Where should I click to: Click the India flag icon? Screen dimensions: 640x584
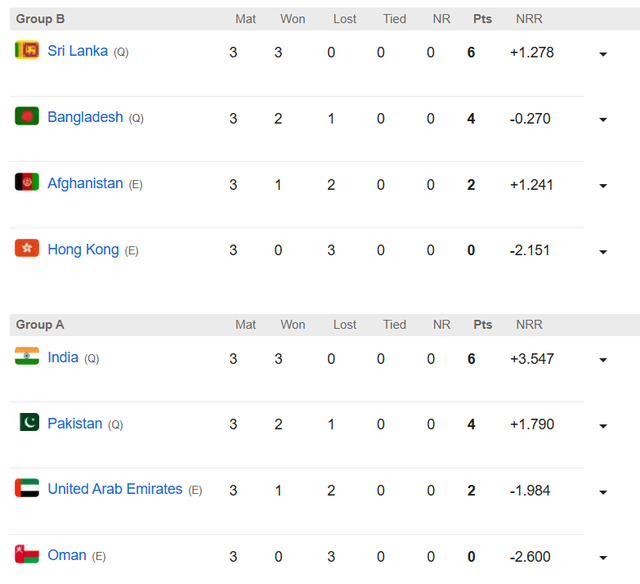click(x=27, y=356)
